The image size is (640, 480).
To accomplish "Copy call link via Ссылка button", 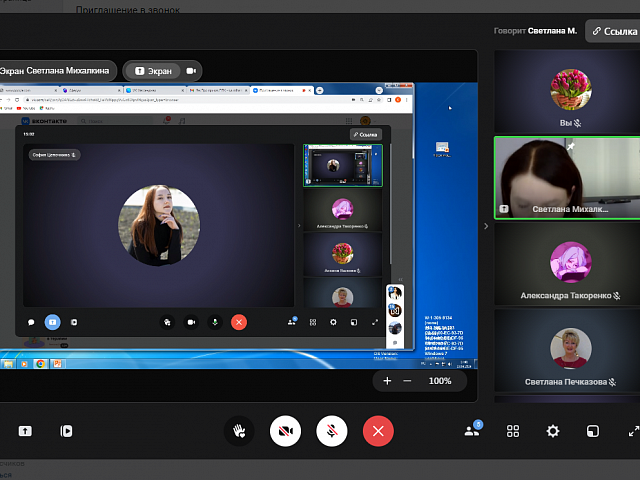I will click(x=614, y=31).
